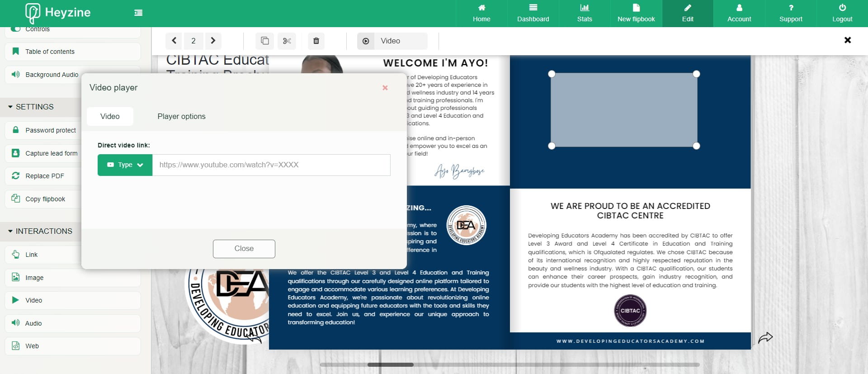
Task: Click the top-right resize handle of video box
Action: pos(696,74)
